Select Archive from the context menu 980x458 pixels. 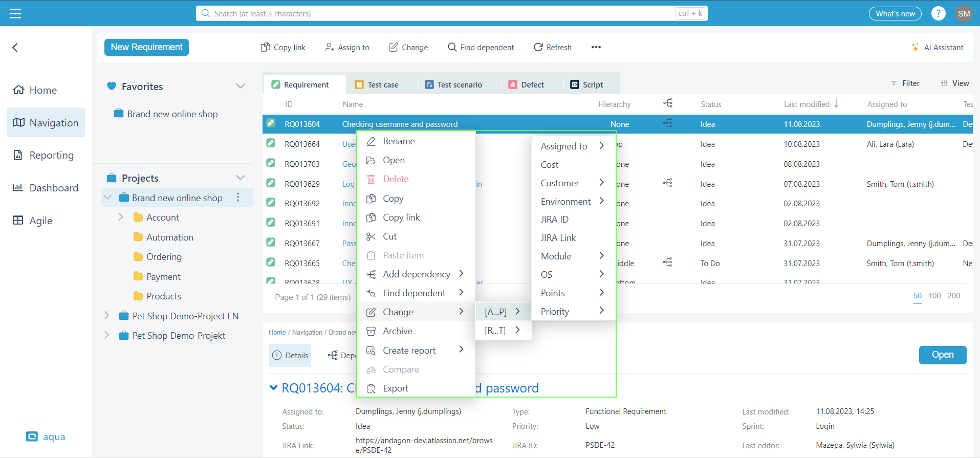397,331
